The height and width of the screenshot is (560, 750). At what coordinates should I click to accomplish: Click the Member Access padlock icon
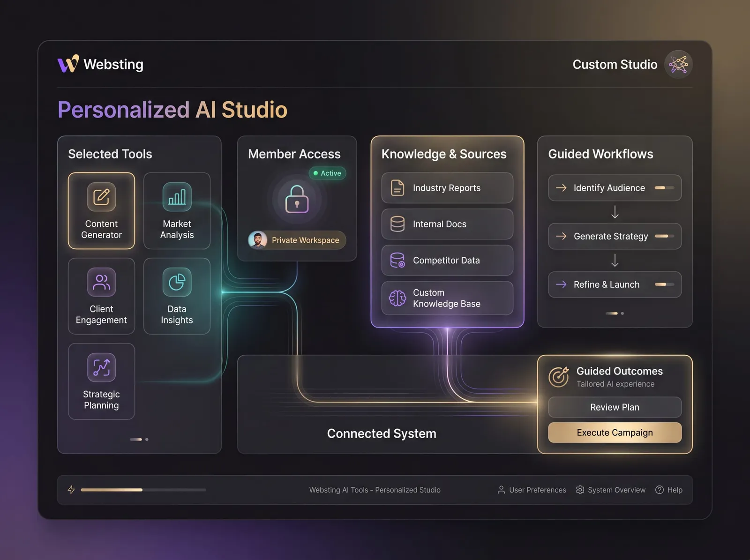(x=297, y=199)
